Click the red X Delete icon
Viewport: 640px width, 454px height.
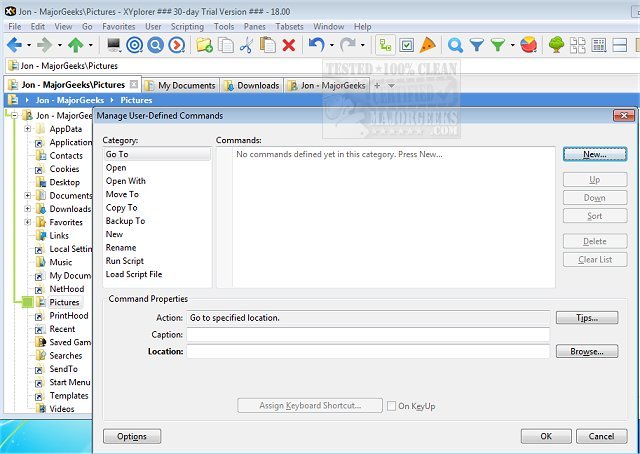pos(289,45)
